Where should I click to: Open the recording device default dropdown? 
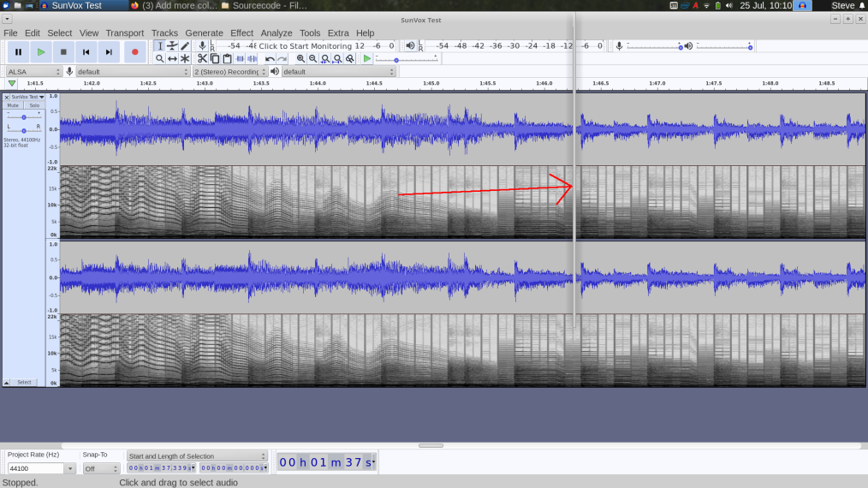pos(133,71)
